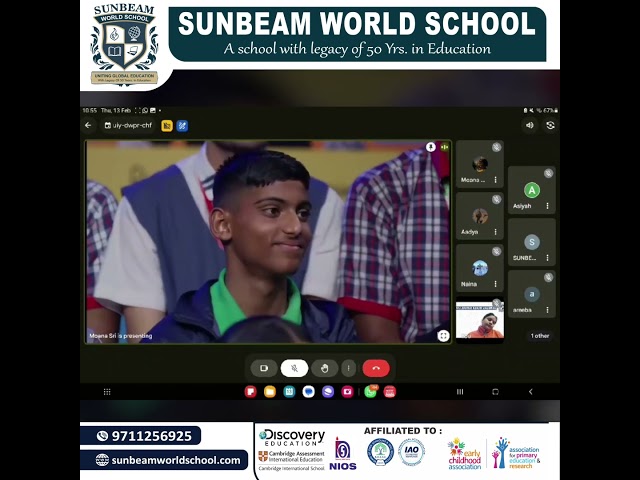The height and width of the screenshot is (480, 640).
Task: Launch the red notes app in taskbar
Action: 250,392
